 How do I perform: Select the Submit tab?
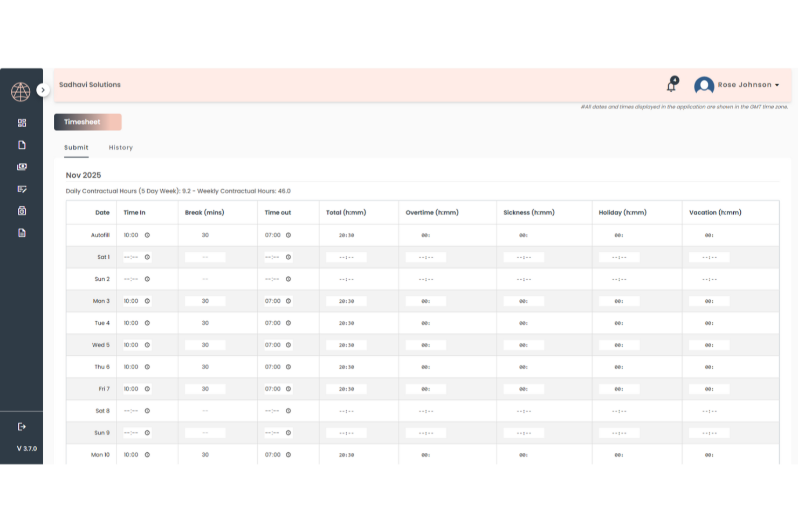tap(76, 147)
